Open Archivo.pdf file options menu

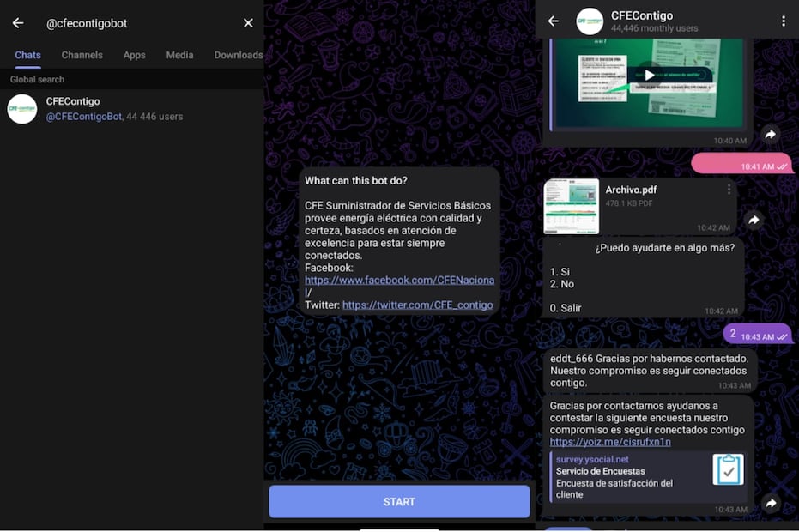click(x=729, y=190)
